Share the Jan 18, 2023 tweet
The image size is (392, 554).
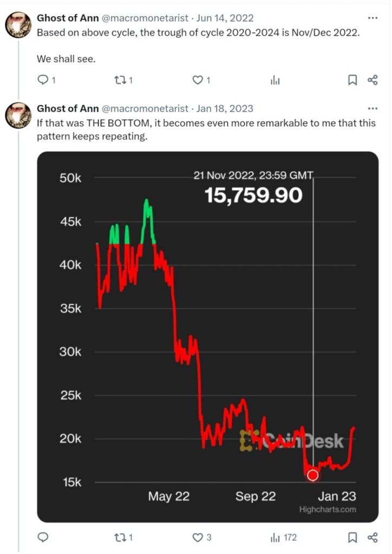pos(373,537)
